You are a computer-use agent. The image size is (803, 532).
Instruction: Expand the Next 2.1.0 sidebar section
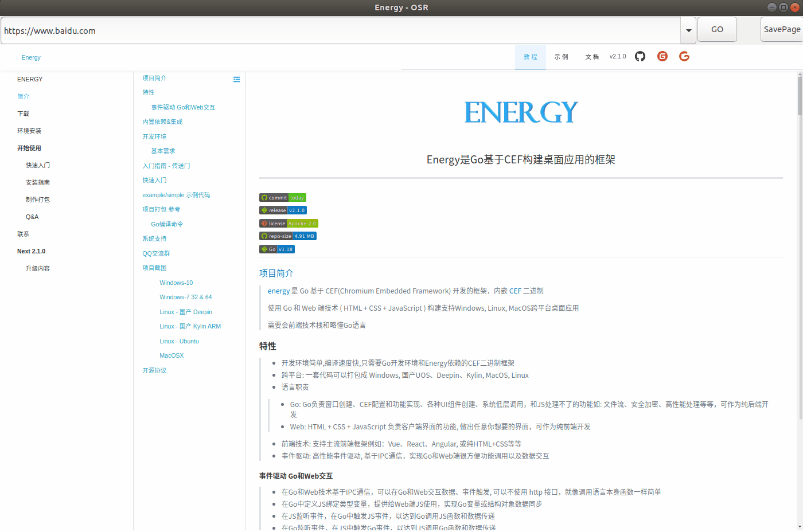click(x=31, y=251)
